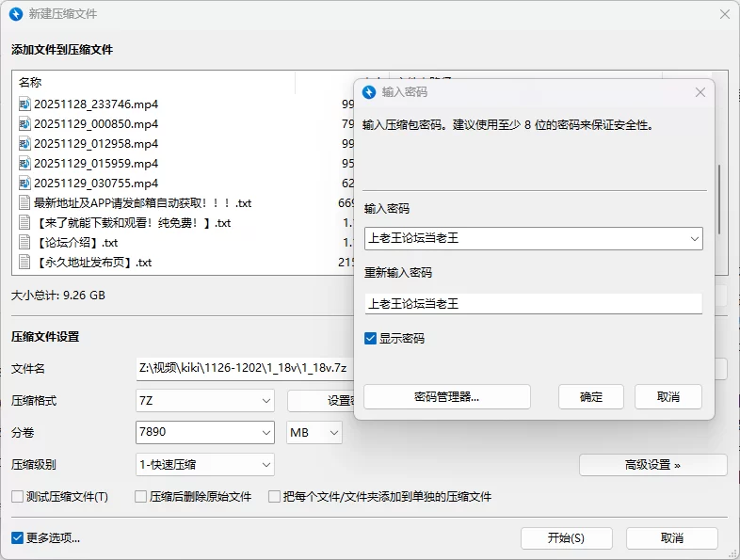This screenshot has width=740, height=560.
Task: Click the 20251129_000850.mp4 video file icon
Action: [24, 123]
